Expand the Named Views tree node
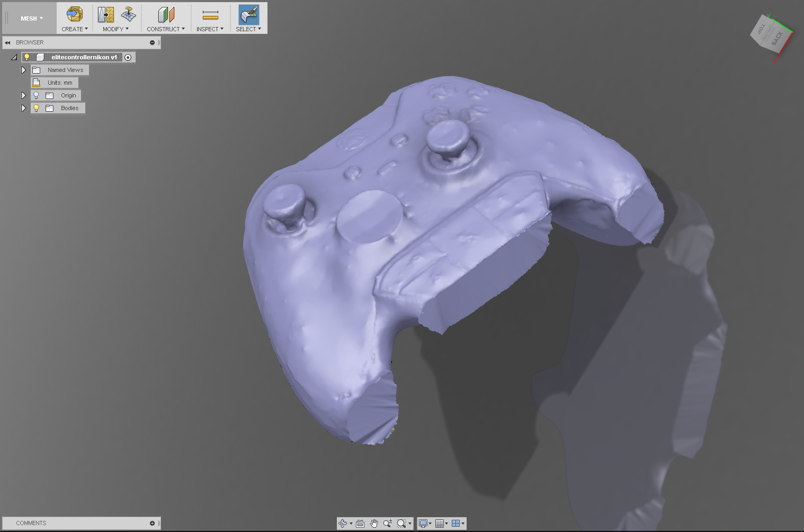The height and width of the screenshot is (532, 804). (23, 70)
